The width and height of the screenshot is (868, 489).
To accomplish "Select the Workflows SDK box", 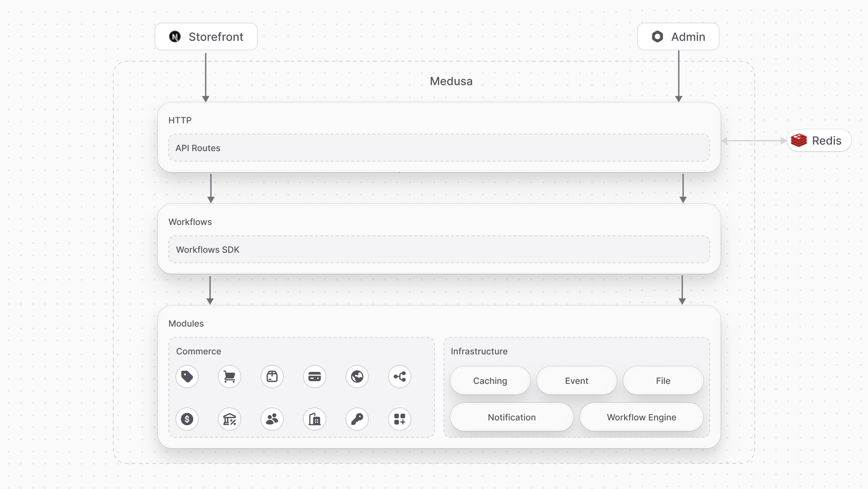I will (x=438, y=249).
